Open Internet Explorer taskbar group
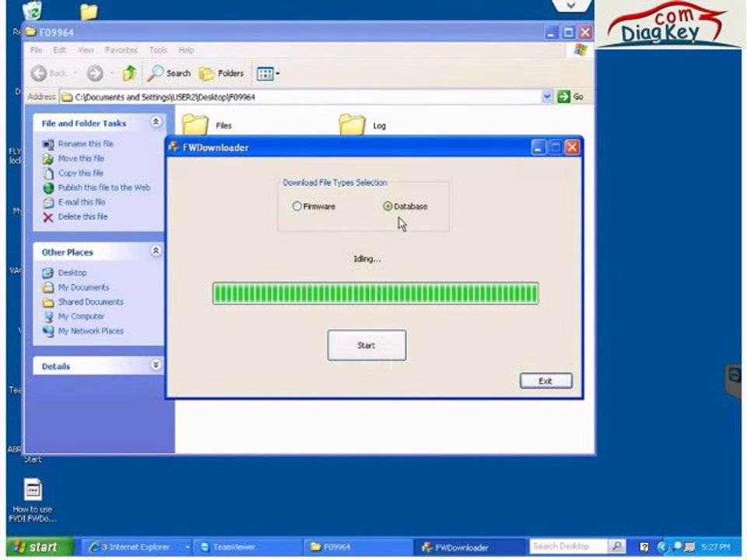The image size is (747, 560). pos(139,547)
